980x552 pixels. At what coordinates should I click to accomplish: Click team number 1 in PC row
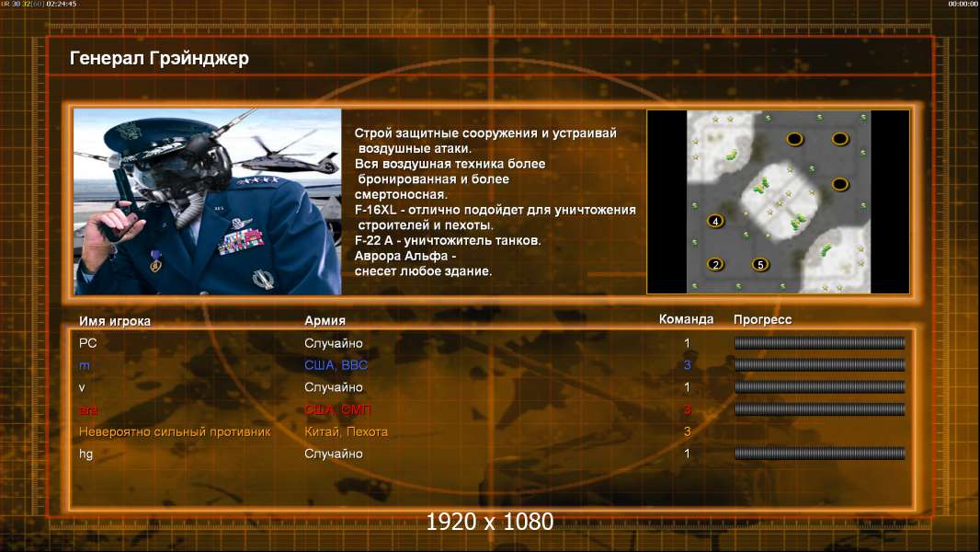coord(687,343)
